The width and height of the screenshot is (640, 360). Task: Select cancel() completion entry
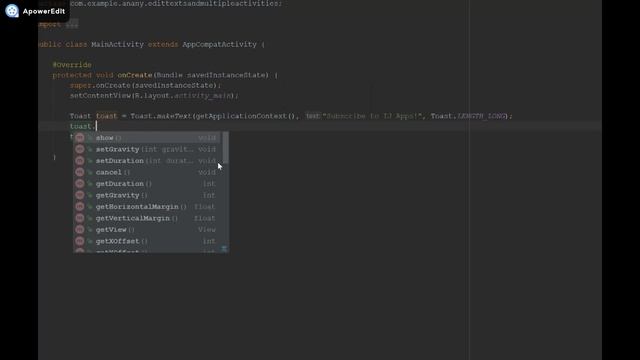click(x=147, y=172)
